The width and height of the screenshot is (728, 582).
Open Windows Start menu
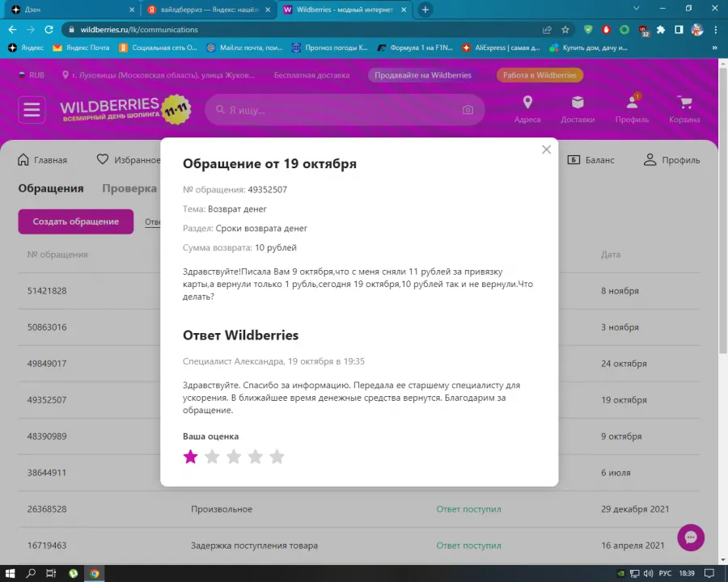[10, 574]
